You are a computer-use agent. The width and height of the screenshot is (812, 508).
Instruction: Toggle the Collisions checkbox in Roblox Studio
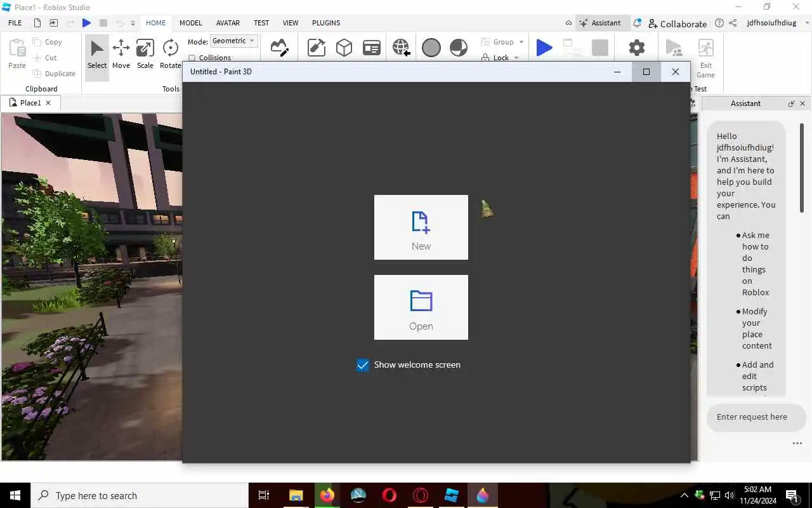pyautogui.click(x=192, y=58)
